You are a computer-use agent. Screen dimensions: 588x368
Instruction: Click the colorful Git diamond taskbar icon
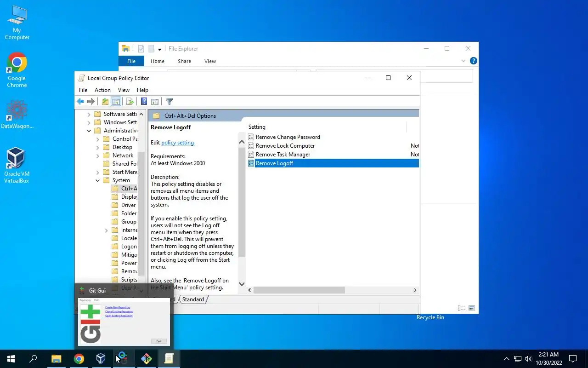(x=147, y=359)
